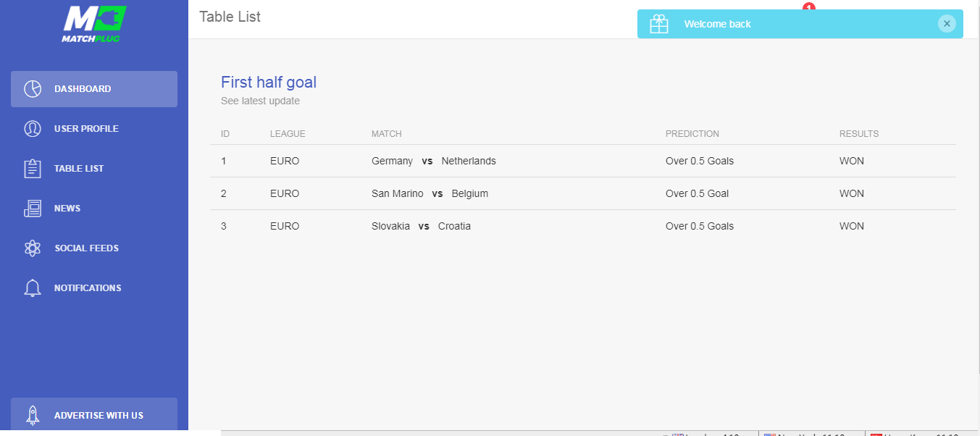Viewport: 980px width, 436px height.
Task: Click the News newspaper icon
Action: point(33,209)
